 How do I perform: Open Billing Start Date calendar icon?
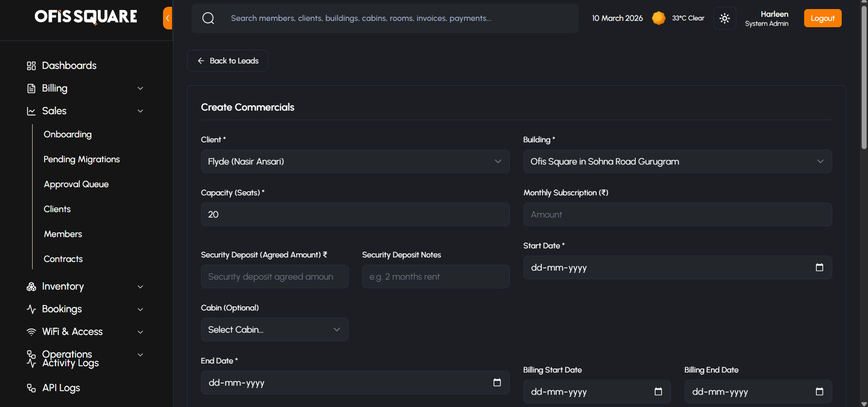658,392
